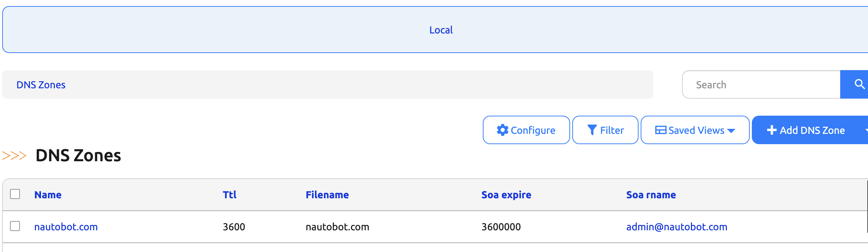The width and height of the screenshot is (868, 252).
Task: Open the Add DNS Zone split dropdown arrow
Action: pos(866,130)
